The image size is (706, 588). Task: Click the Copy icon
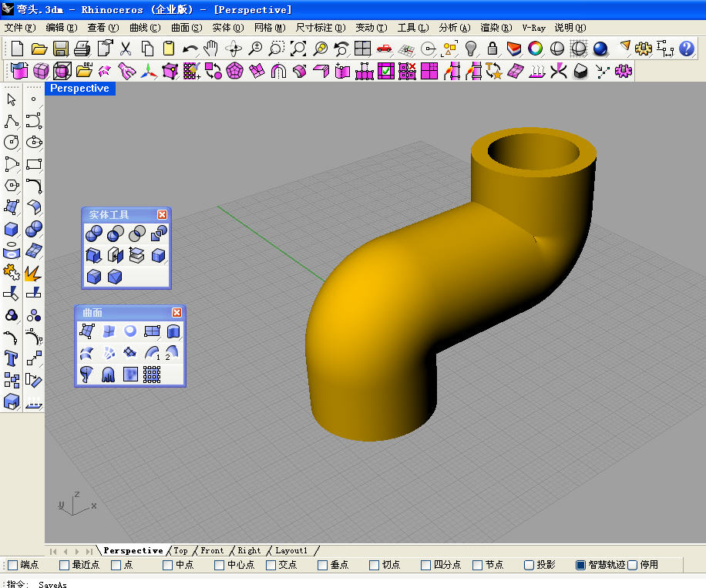(x=147, y=49)
